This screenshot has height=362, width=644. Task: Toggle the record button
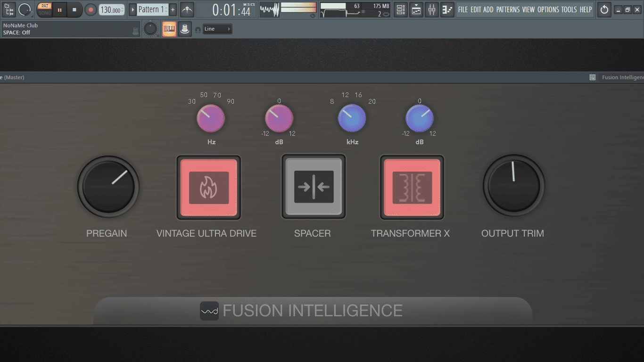click(x=91, y=9)
